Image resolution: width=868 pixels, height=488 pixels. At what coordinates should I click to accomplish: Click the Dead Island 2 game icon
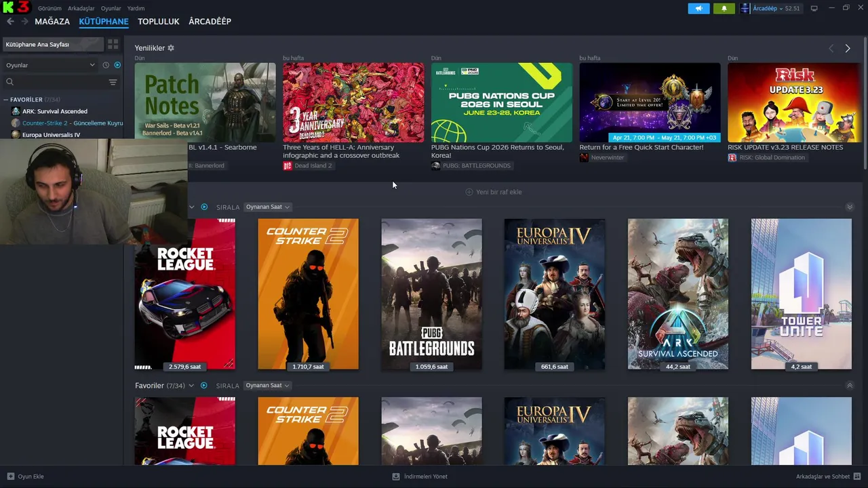pyautogui.click(x=288, y=165)
